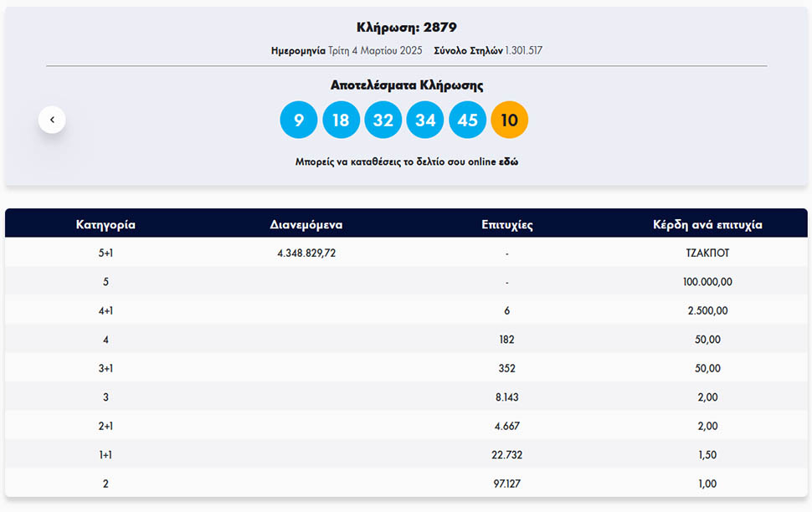The width and height of the screenshot is (812, 512).
Task: Click the blue ball number 9
Action: (299, 120)
